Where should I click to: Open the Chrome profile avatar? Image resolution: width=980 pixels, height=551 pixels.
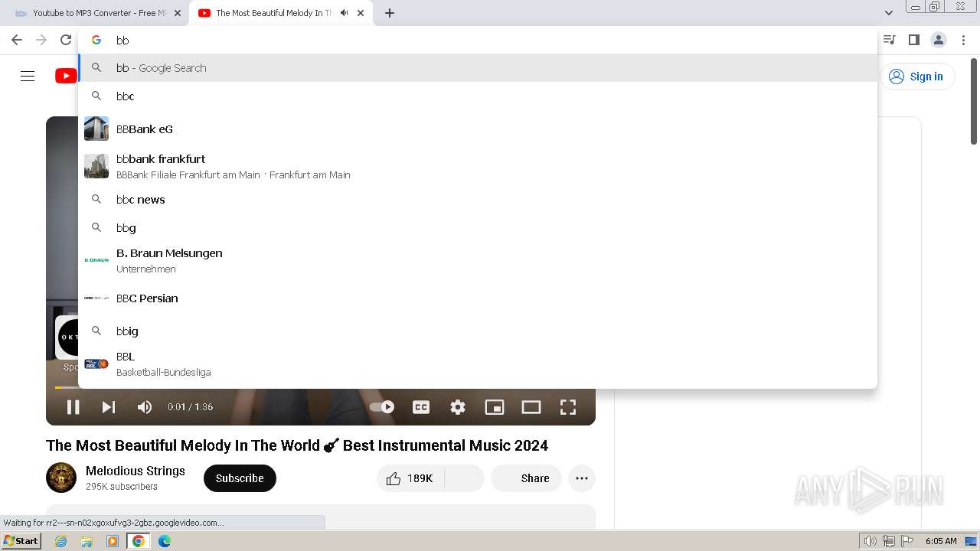tap(939, 40)
